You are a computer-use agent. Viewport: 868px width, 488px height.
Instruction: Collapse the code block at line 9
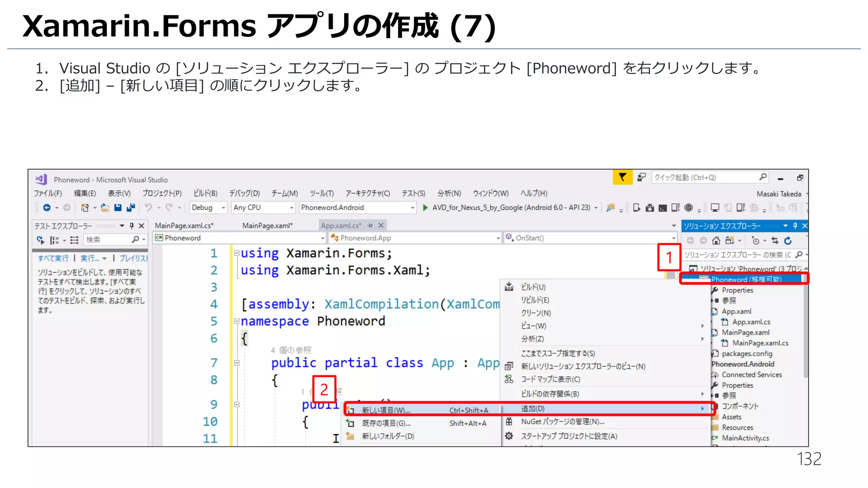coord(237,405)
